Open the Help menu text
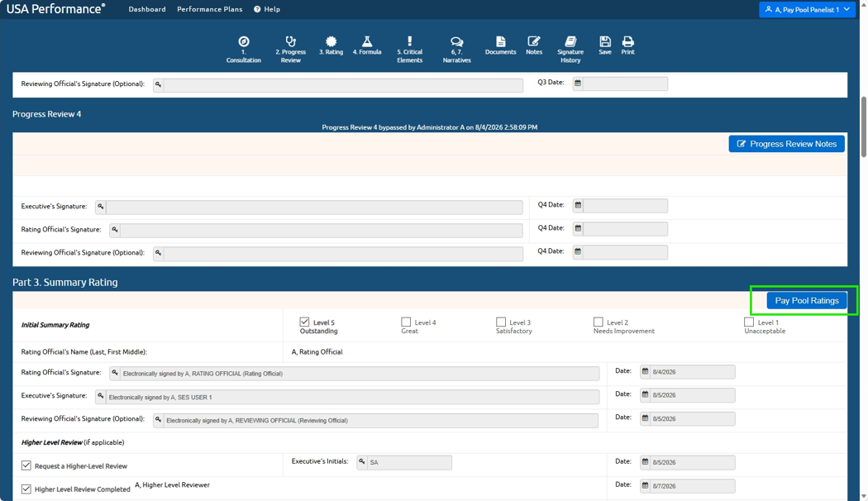The width and height of the screenshot is (868, 501). click(x=272, y=9)
